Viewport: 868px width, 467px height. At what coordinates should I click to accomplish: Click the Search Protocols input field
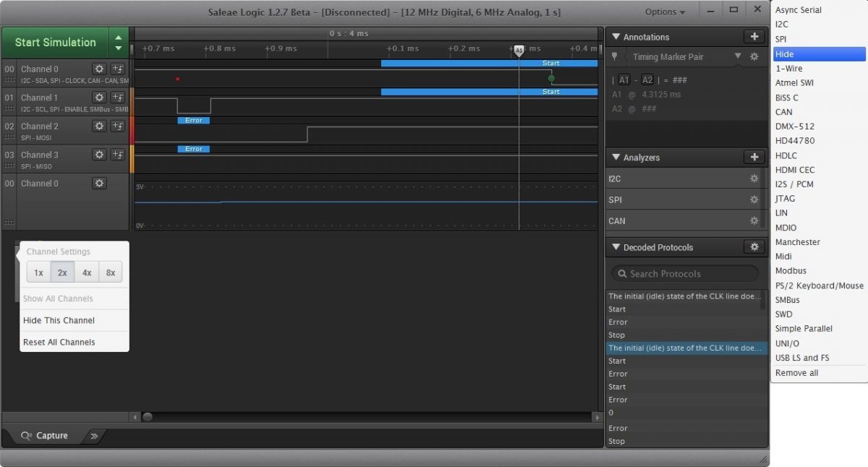[x=685, y=274]
